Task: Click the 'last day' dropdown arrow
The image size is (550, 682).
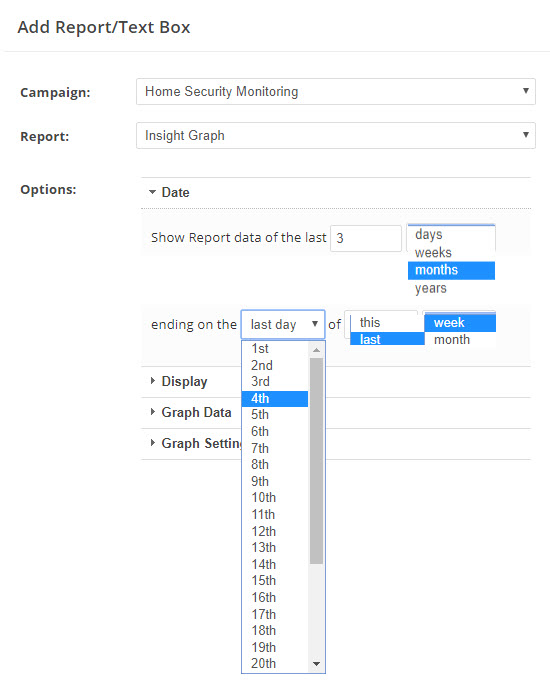Action: [315, 324]
